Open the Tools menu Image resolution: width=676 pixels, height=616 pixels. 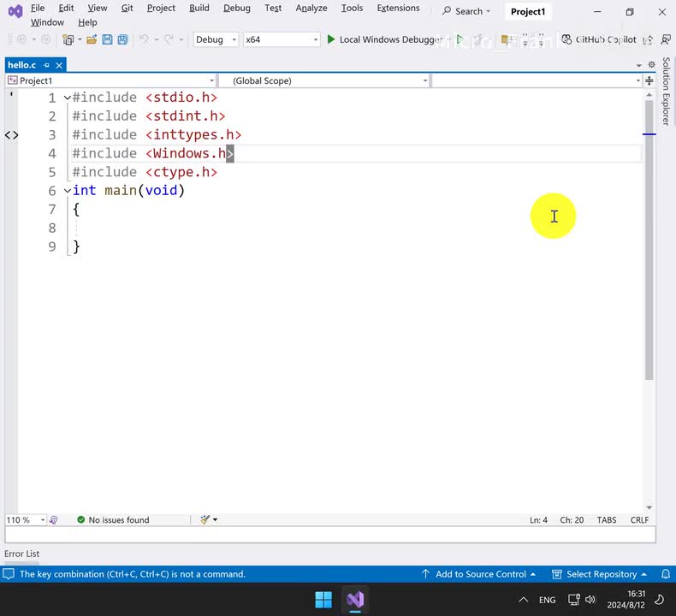coord(352,9)
